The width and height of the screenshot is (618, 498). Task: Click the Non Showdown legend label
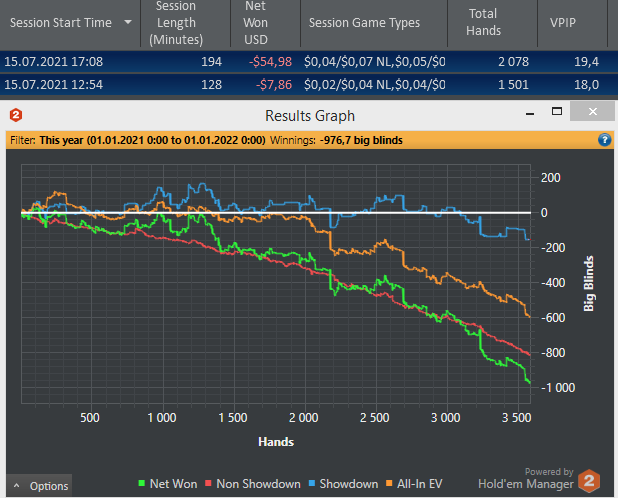click(258, 484)
